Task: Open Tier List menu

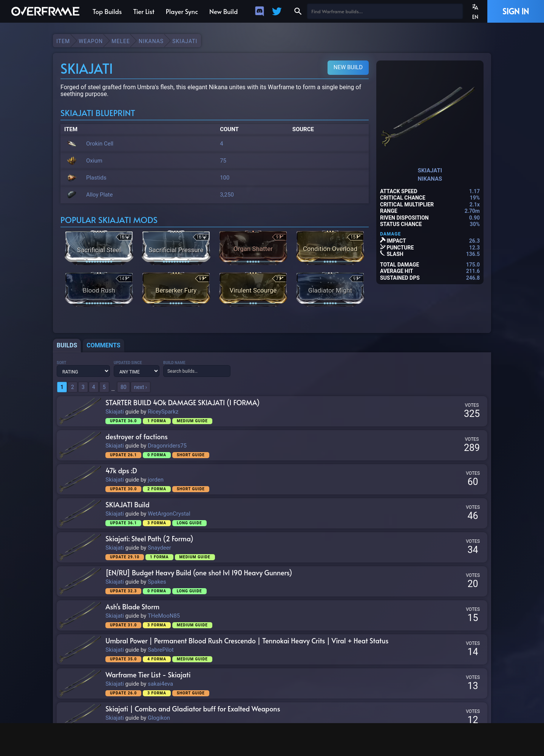Action: pos(144,12)
